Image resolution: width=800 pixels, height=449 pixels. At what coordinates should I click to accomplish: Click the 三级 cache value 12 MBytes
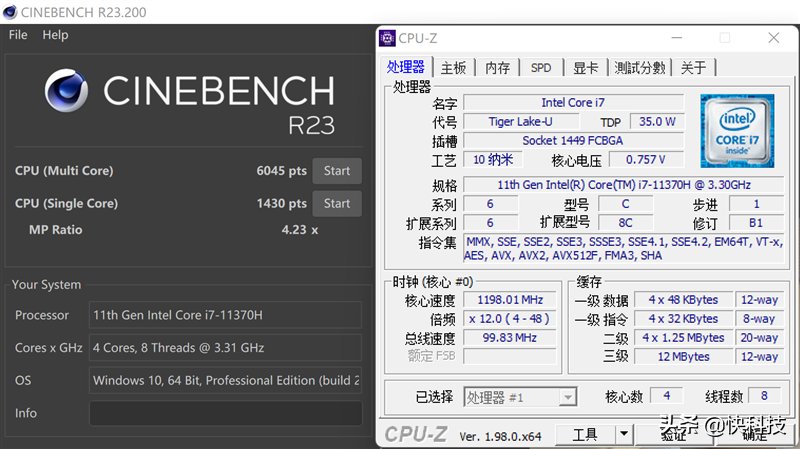683,357
